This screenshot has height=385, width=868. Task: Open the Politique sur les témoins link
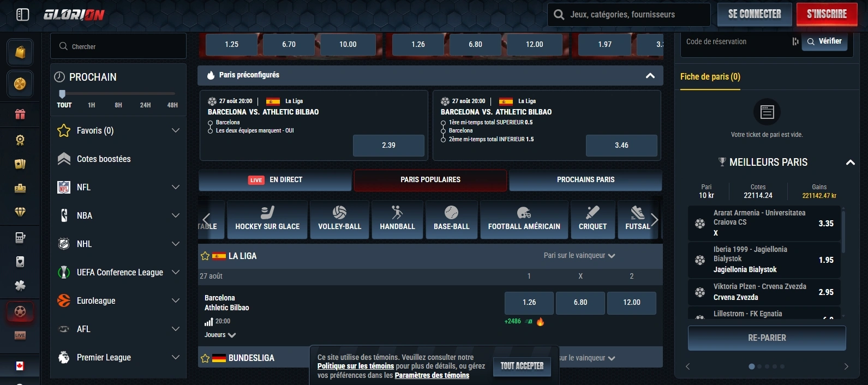pyautogui.click(x=356, y=366)
